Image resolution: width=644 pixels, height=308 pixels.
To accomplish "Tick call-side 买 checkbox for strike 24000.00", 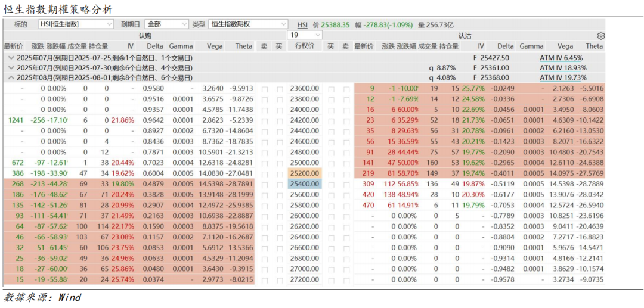I will click(279, 110).
